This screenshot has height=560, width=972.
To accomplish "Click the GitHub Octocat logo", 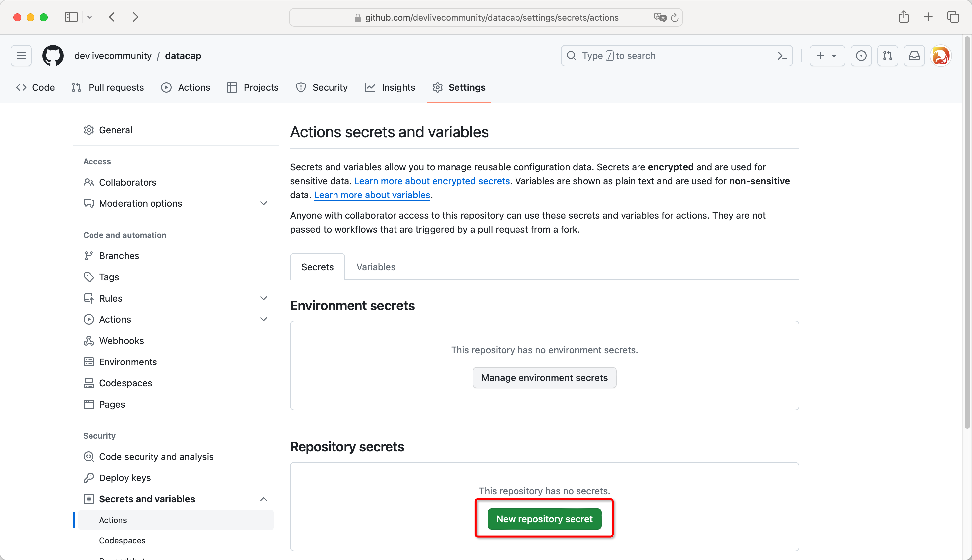I will pyautogui.click(x=53, y=56).
